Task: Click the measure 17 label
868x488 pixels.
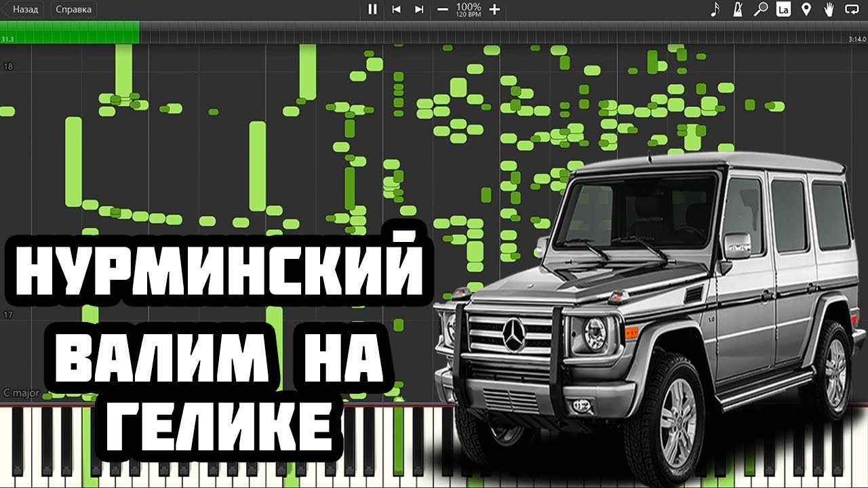Action: point(8,315)
